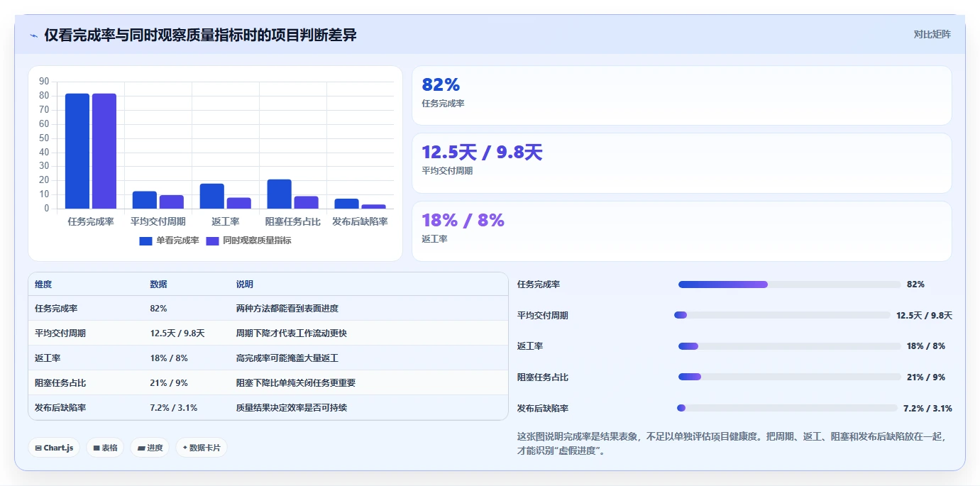The width and height of the screenshot is (980, 486).
Task: Click the 12.5天 / 9.8天 table cell
Action: (x=177, y=333)
